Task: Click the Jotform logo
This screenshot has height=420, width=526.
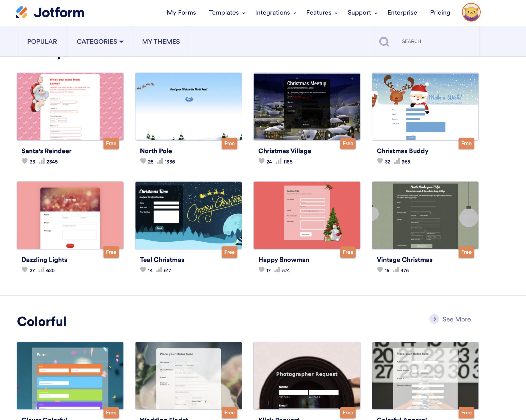Action: tap(50, 12)
